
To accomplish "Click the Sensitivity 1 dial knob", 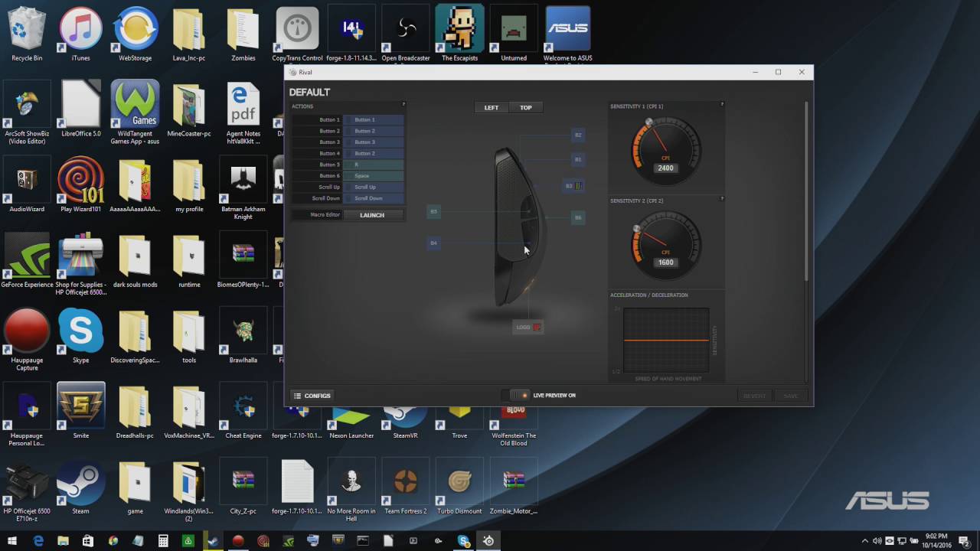I will coord(648,122).
